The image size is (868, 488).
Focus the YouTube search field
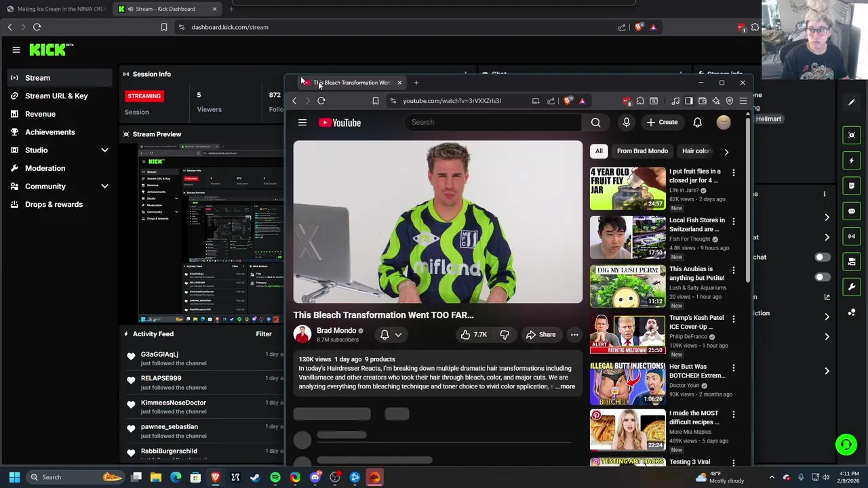click(x=494, y=123)
